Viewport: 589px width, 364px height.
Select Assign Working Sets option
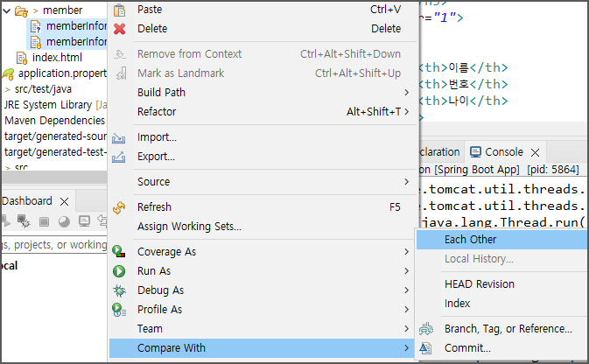[x=263, y=227]
